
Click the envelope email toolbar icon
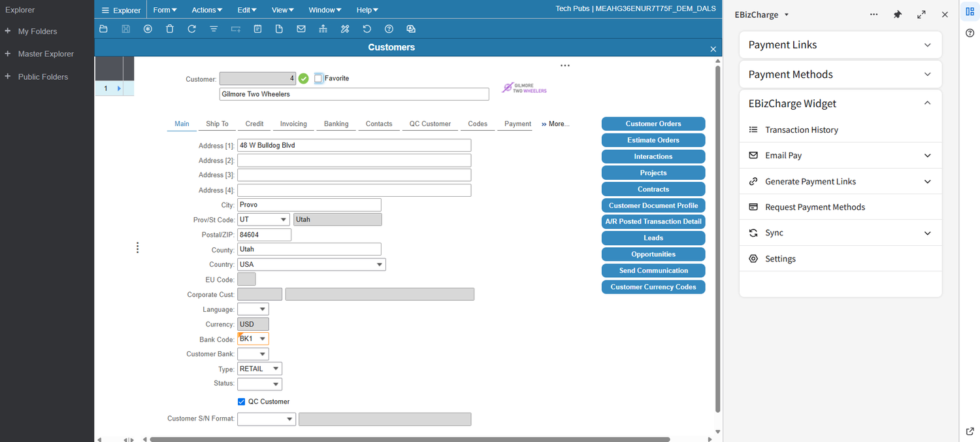point(301,29)
